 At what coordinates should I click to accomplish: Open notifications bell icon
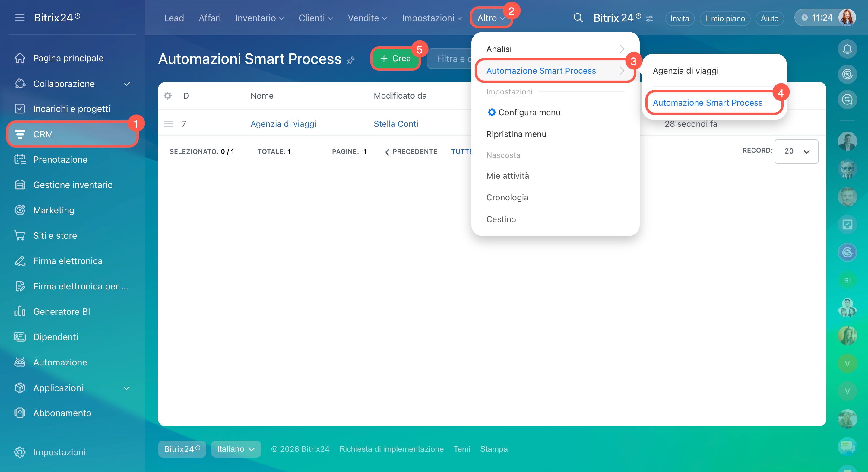[847, 49]
